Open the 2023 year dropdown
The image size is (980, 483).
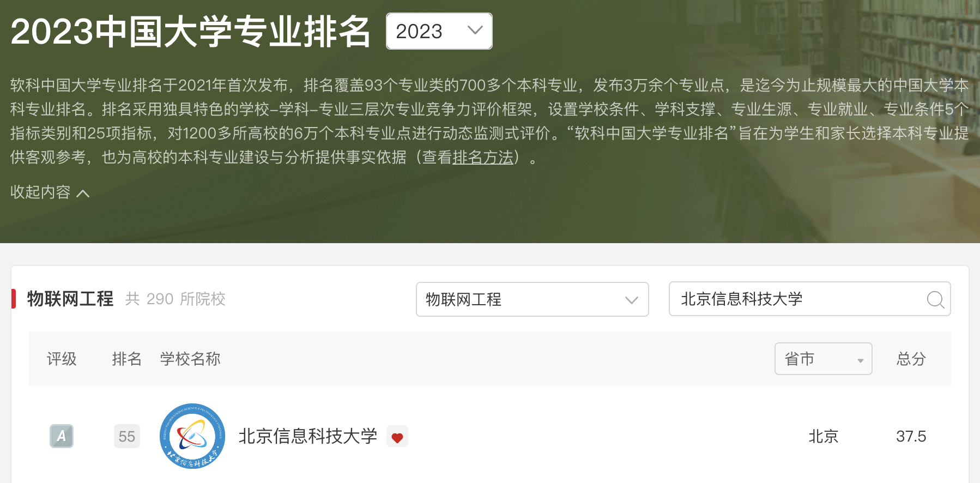439,31
